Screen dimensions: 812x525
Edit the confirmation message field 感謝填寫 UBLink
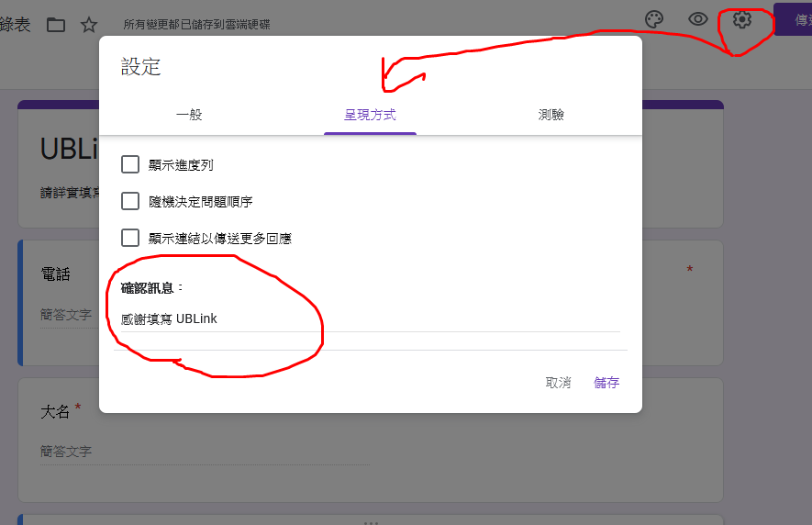(x=371, y=318)
